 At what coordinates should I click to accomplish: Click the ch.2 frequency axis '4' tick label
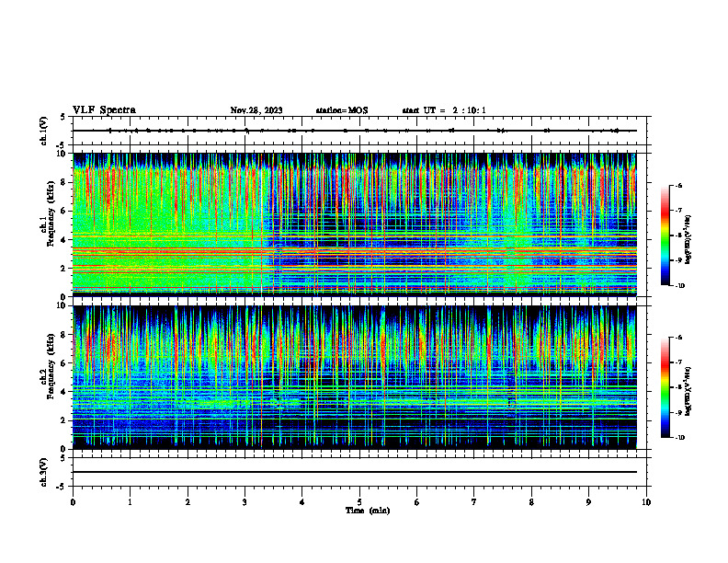click(x=65, y=392)
